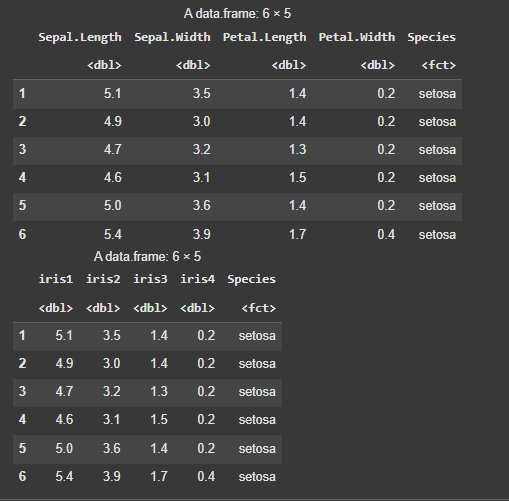The height and width of the screenshot is (501, 509).
Task: Select row 6 index in first table
Action: pyautogui.click(x=22, y=234)
